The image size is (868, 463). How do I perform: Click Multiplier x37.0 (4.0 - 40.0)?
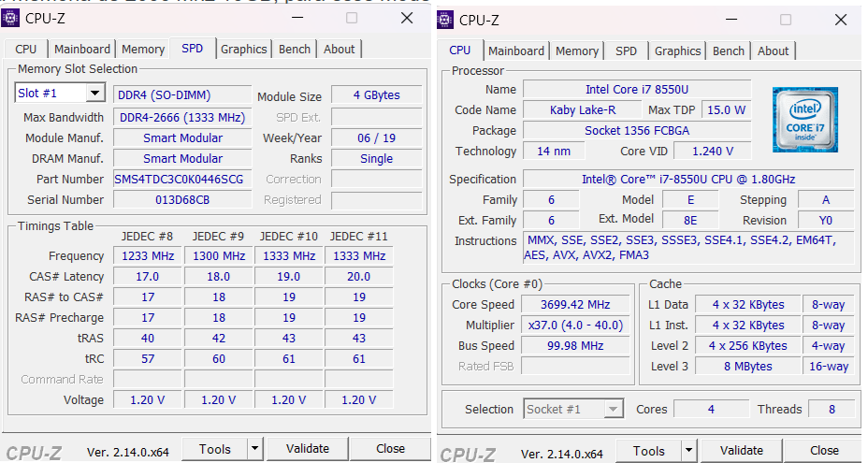click(x=575, y=326)
